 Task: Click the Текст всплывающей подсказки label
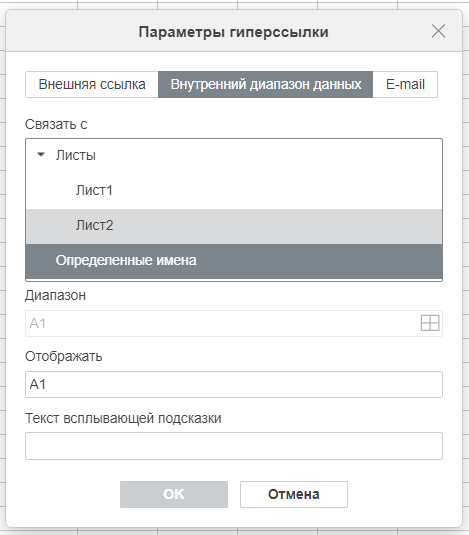tap(123, 418)
